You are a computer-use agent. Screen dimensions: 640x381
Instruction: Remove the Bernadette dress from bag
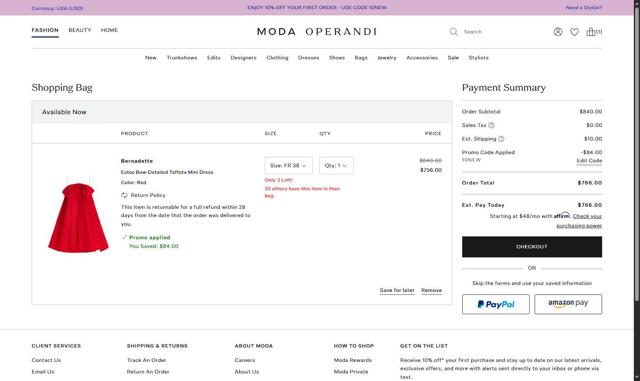[x=431, y=290]
